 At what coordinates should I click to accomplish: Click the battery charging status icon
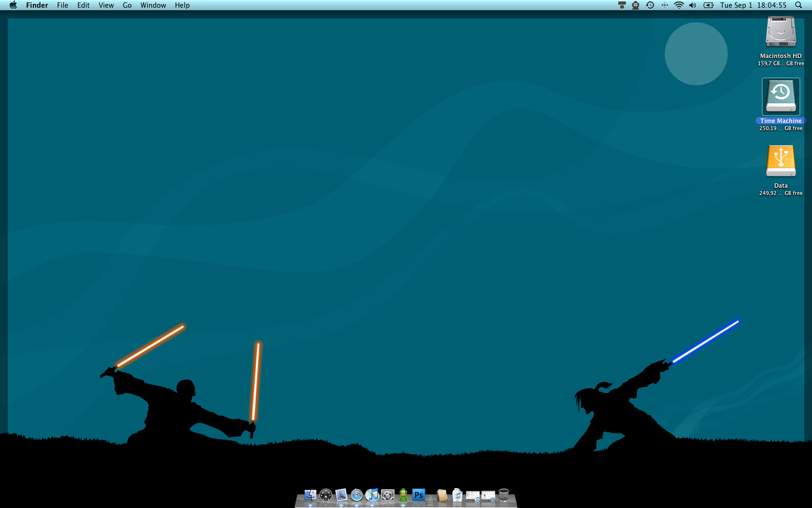pos(709,5)
